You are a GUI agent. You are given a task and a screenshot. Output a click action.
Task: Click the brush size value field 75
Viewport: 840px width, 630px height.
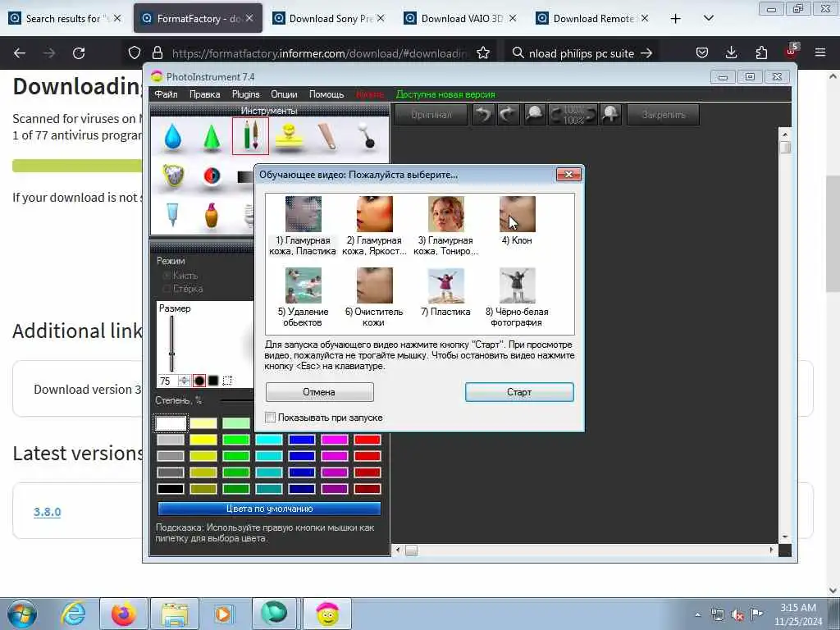167,381
